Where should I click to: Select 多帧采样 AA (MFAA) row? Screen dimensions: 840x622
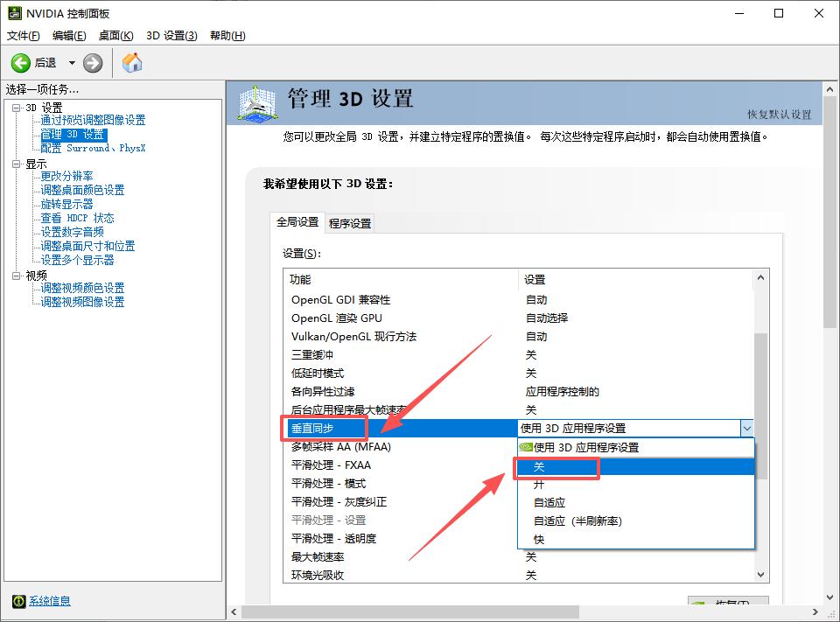click(400, 446)
